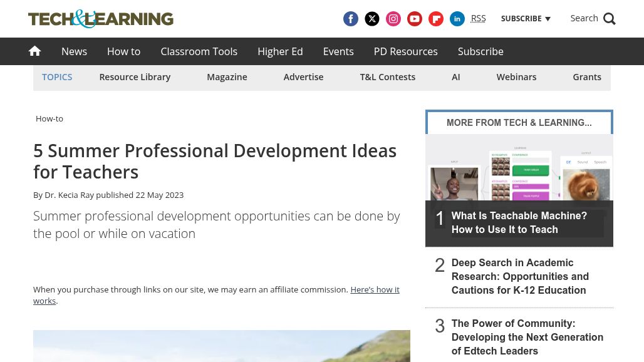Click the "TOPICS" label
Screen dimensions: 644x362
point(57,77)
